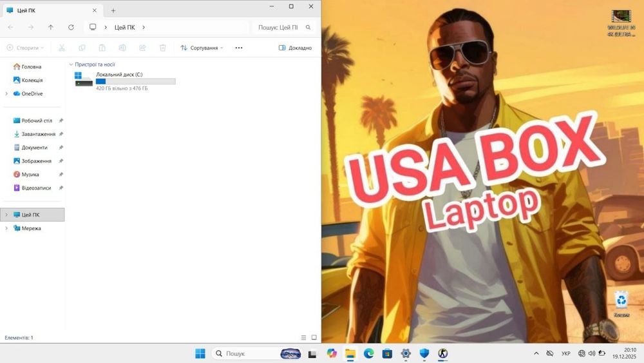Refresh the current Explorer view
644x363 pixels.
(71, 27)
